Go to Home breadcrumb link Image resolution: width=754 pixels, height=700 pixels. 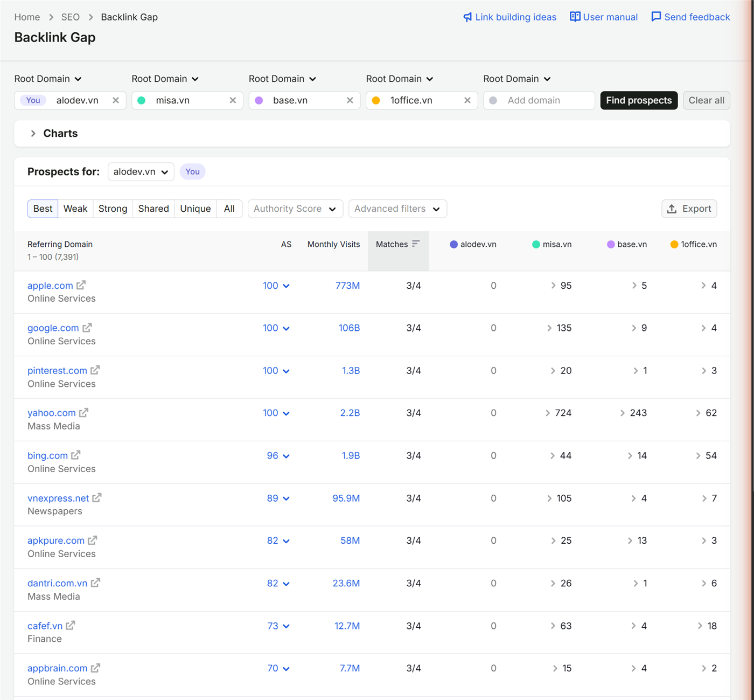tap(27, 17)
